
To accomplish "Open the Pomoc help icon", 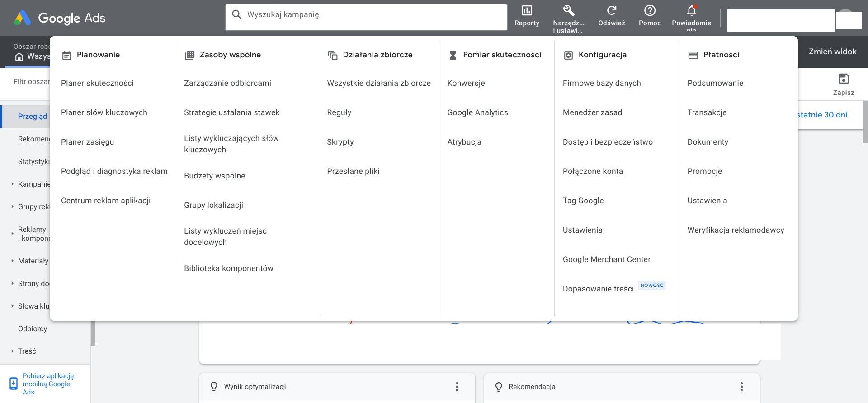I will click(650, 10).
